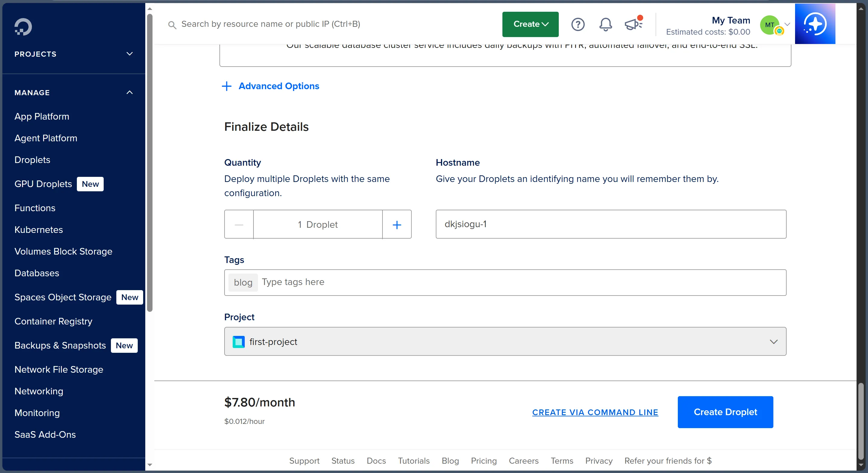Open Monitoring in sidebar
Screen dimensions: 868x473
37,413
